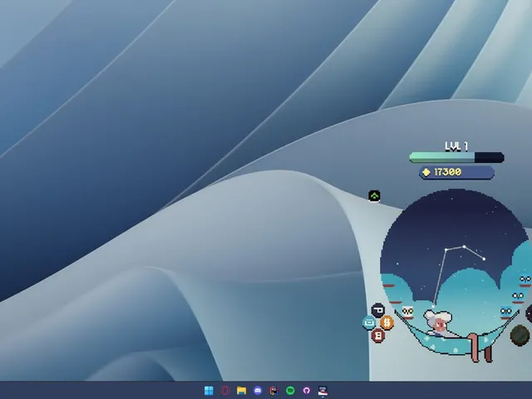This screenshot has height=399, width=532.
Task: Click the green level experience progress bar
Action: pos(456,157)
